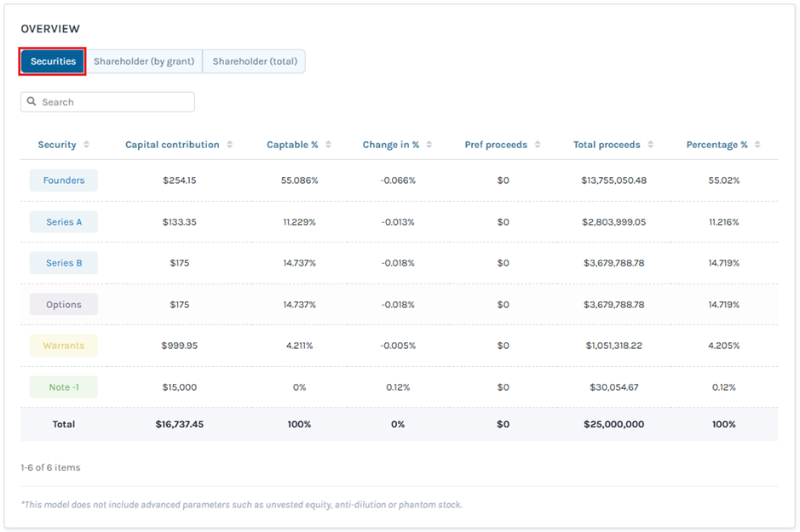Open the Series B security tag
Viewport: 800px width, 532px height.
[x=64, y=263]
